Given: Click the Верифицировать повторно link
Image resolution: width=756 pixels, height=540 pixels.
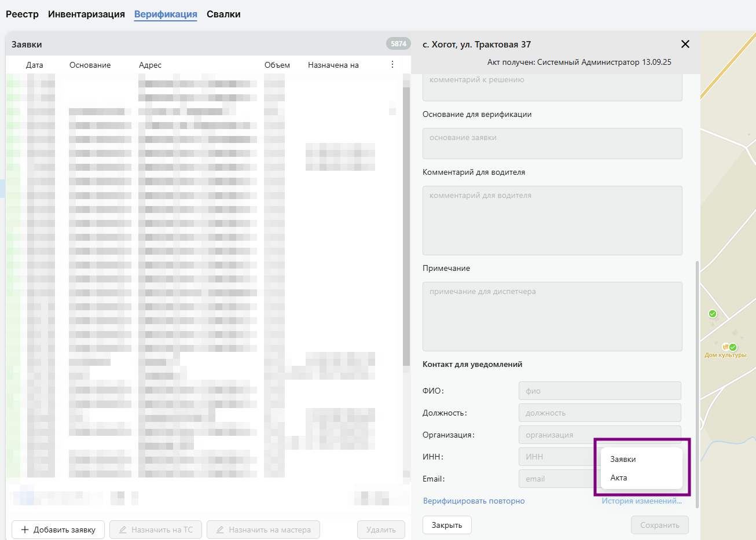Looking at the screenshot, I should (x=474, y=501).
